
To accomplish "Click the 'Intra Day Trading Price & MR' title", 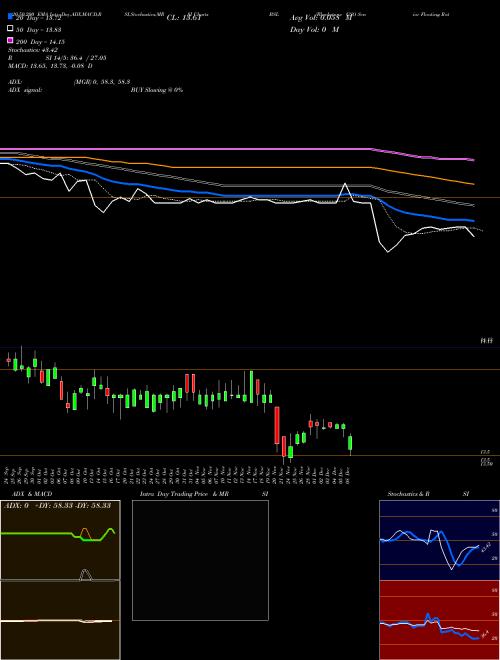I will point(184,494).
